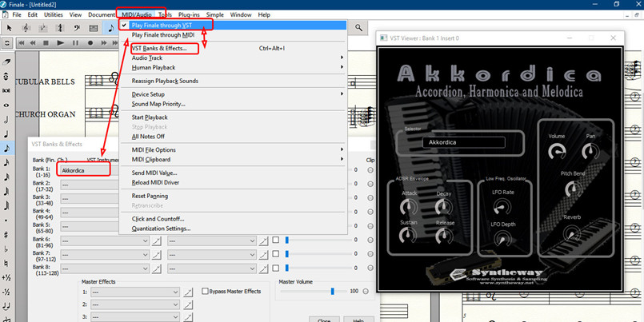644x322 pixels.
Task: Select the Measure tool
Action: (x=94, y=28)
